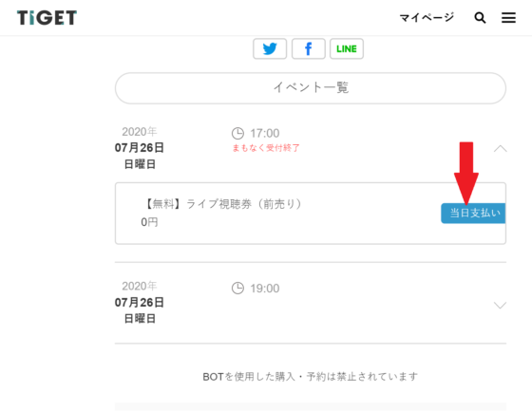Viewport: 532px width, 411px height.
Task: Click the clock icon beside 17:00
Action: coord(237,133)
